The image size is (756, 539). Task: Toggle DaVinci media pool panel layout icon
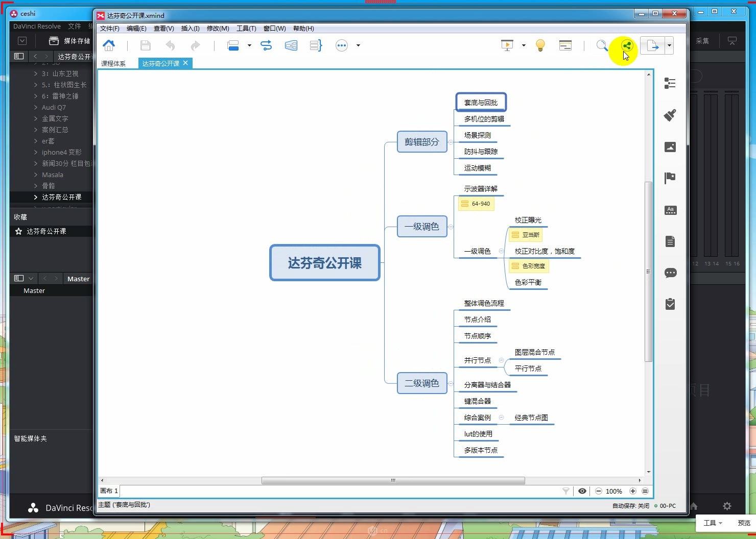pos(19,56)
